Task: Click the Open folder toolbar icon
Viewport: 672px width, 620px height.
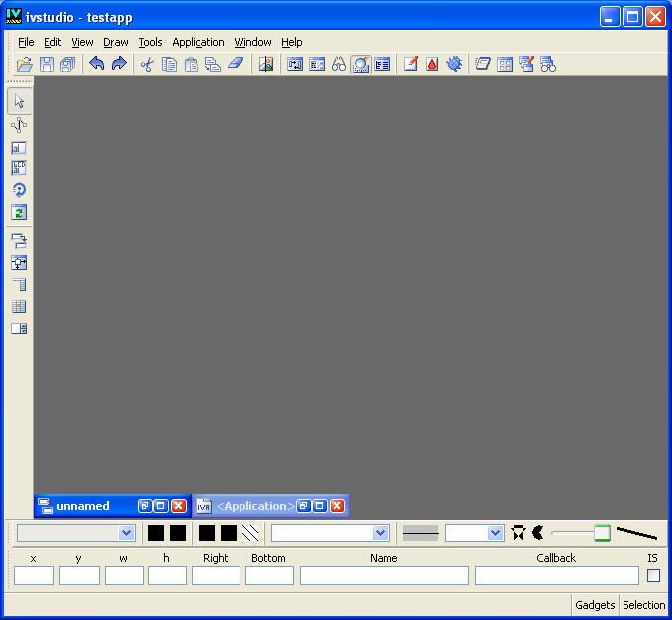Action: 25,64
